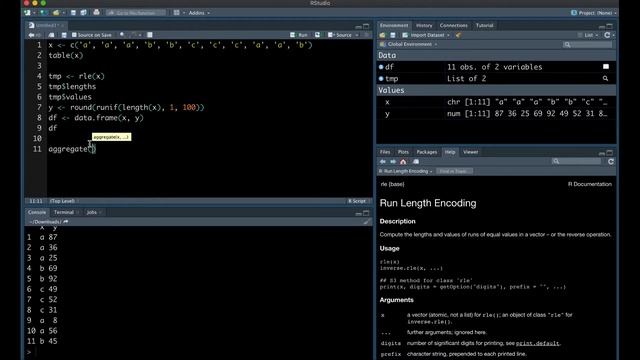Click the Print icon in main toolbar
640x360 pixels.
[x=96, y=13]
